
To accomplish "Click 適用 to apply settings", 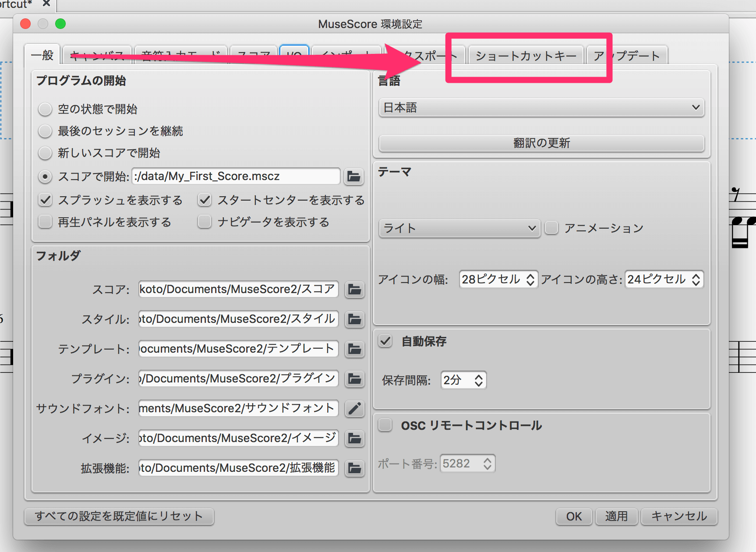I will [x=616, y=517].
